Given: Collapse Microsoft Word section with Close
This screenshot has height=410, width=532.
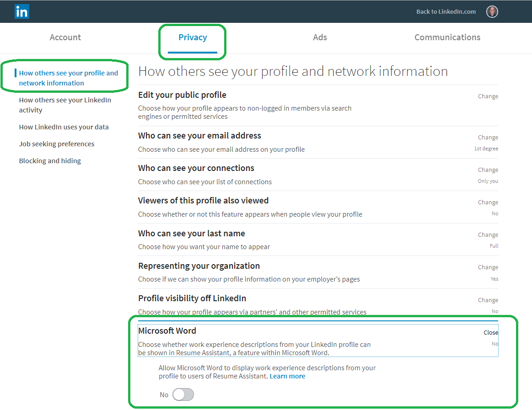Looking at the screenshot, I should click(491, 332).
